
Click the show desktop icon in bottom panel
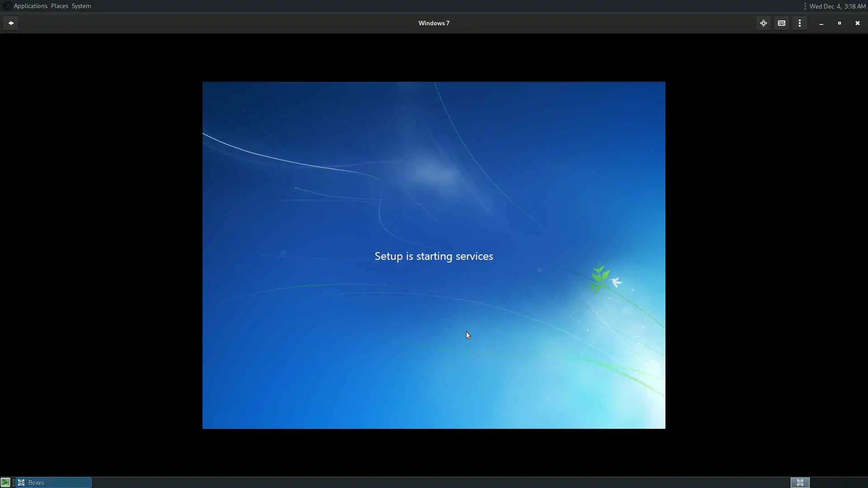pos(5,483)
